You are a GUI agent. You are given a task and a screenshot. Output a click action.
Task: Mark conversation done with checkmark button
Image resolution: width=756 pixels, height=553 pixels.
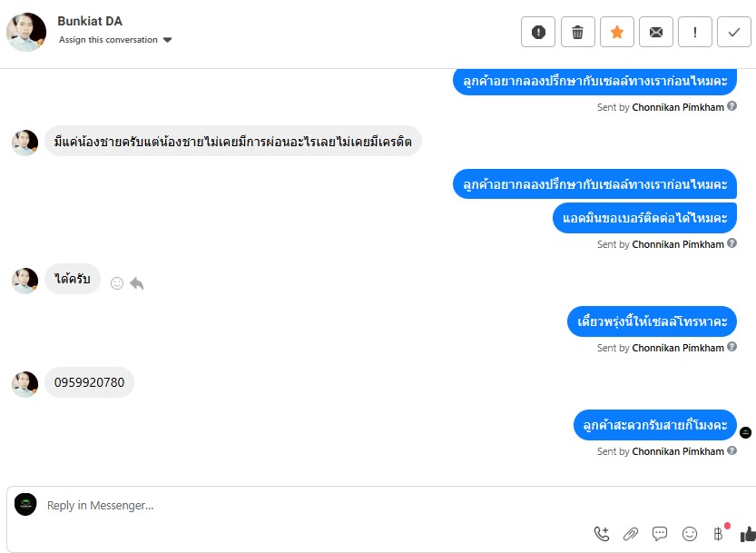(734, 32)
